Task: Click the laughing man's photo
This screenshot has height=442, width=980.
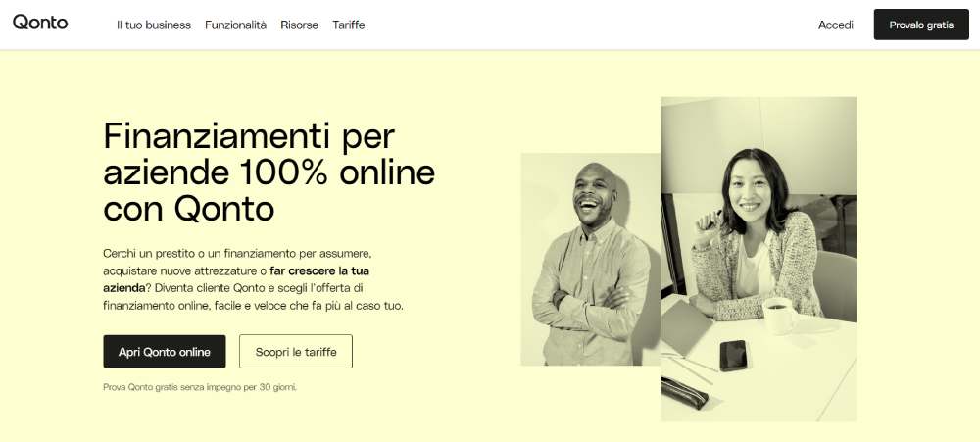Action: [591, 260]
